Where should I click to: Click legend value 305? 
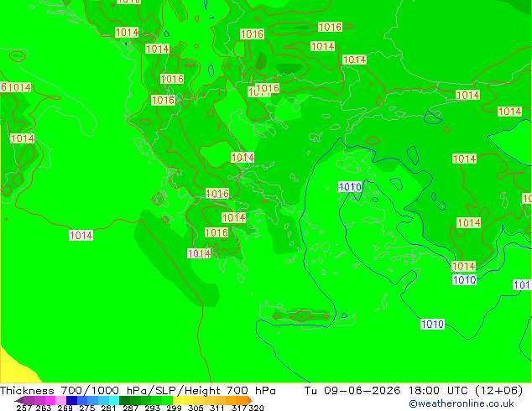tap(196, 408)
